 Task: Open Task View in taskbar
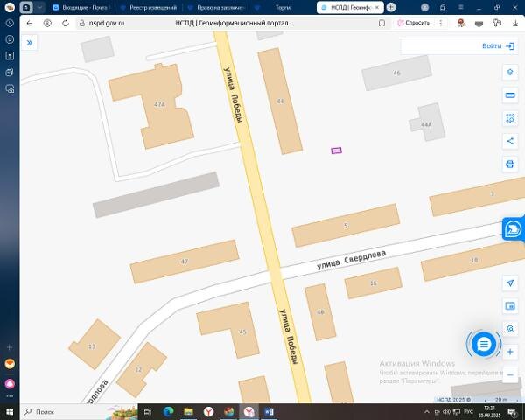148,411
